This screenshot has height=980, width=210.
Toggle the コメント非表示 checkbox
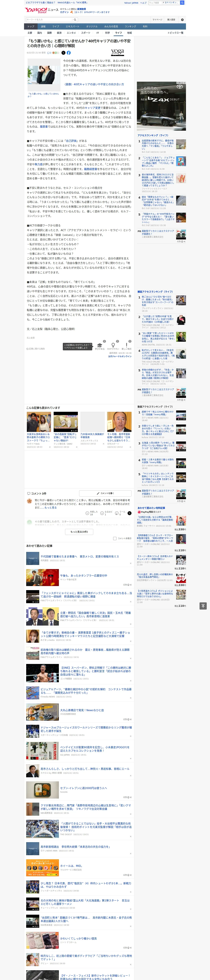tap(115, 538)
